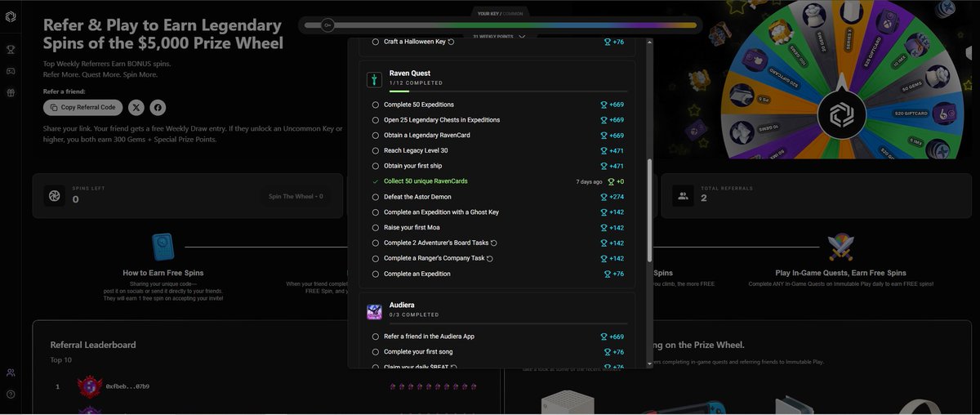Click refresh icon beside Craft a Halloween Key
Image resolution: width=980 pixels, height=415 pixels.
[x=452, y=42]
